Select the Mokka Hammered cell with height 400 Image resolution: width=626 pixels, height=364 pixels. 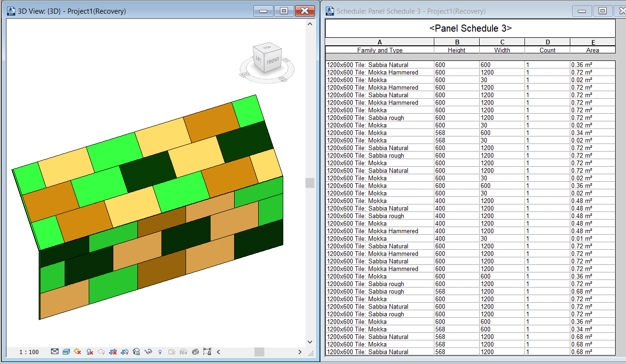pyautogui.click(x=380, y=231)
